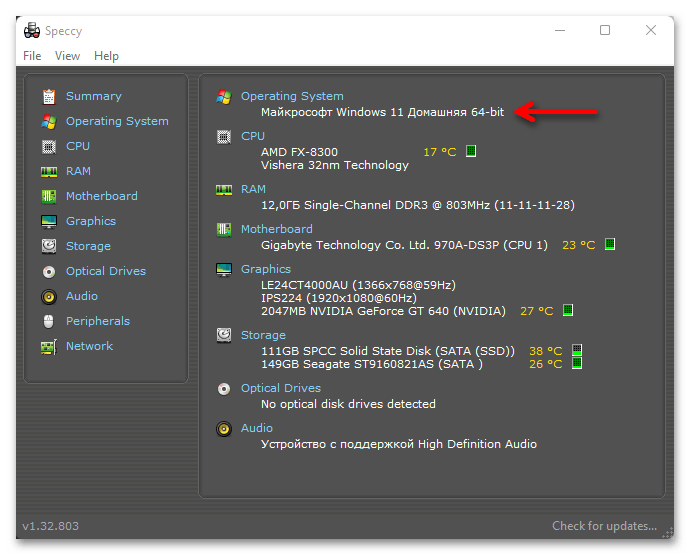Click the Vishera 32nm Technology text
This screenshot has height=555, width=690.
(335, 165)
